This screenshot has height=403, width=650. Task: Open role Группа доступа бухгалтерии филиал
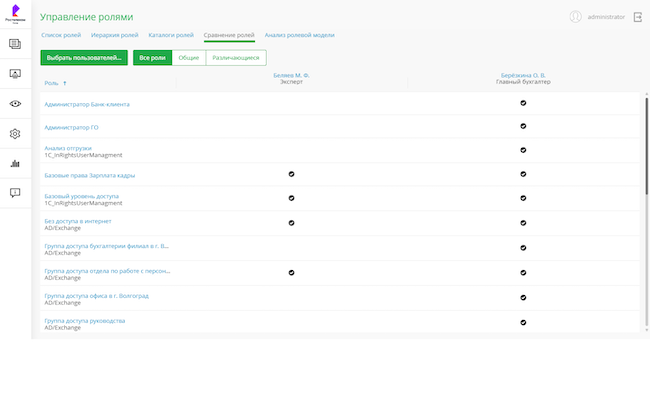107,246
